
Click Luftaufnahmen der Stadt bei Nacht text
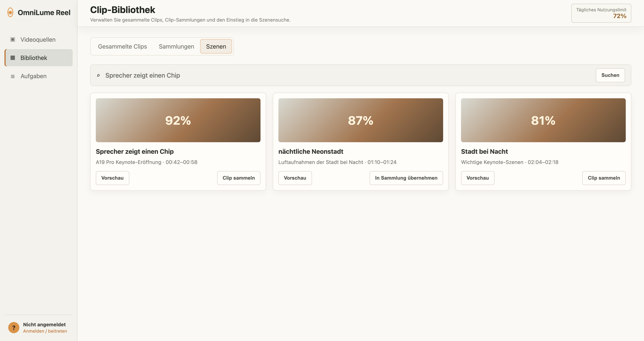tap(337, 162)
